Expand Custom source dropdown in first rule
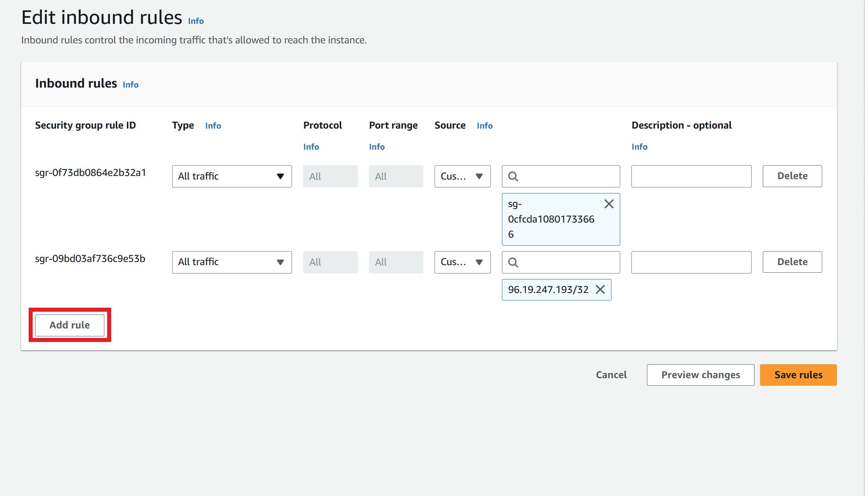 462,176
